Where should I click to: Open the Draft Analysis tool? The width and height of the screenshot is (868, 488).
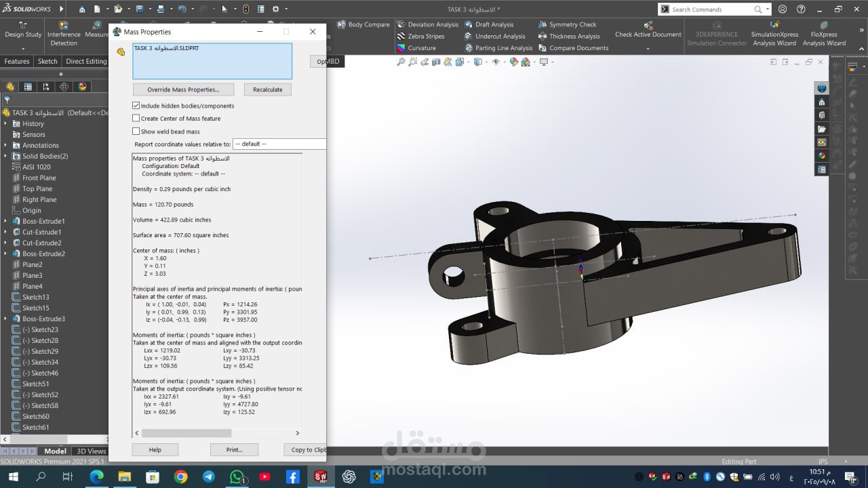[469, 25]
